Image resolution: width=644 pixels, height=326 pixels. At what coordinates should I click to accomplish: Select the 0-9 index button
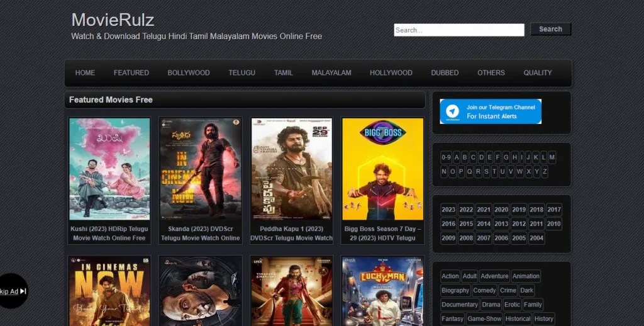pos(446,157)
